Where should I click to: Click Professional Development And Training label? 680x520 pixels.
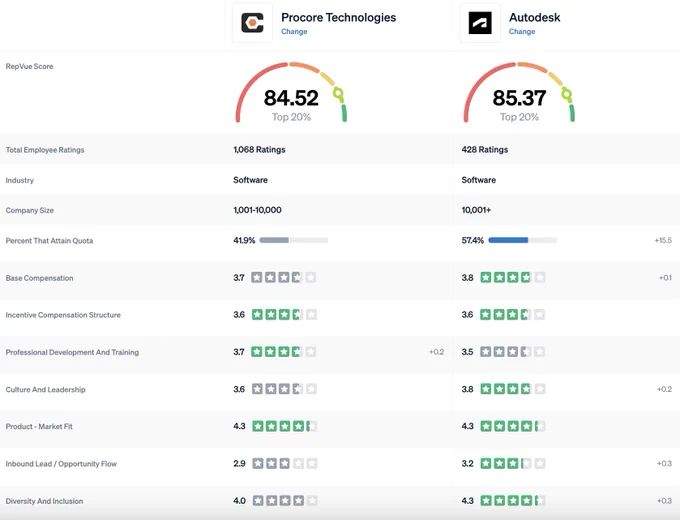point(72,352)
